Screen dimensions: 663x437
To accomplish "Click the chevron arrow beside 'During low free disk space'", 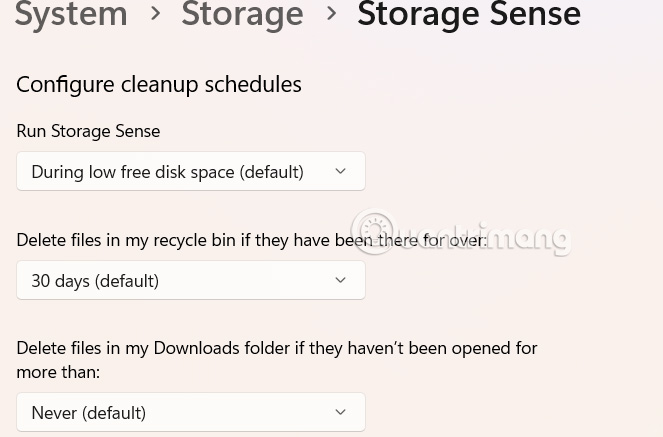I will (x=340, y=171).
